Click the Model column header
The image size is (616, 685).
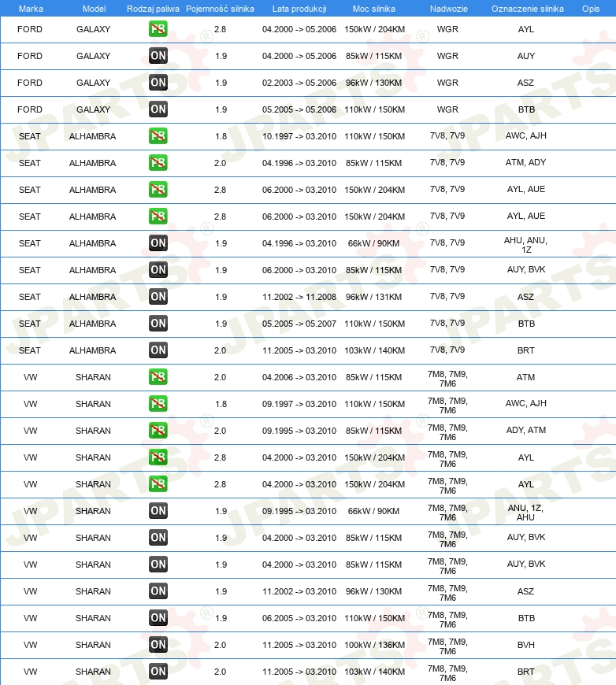[94, 9]
